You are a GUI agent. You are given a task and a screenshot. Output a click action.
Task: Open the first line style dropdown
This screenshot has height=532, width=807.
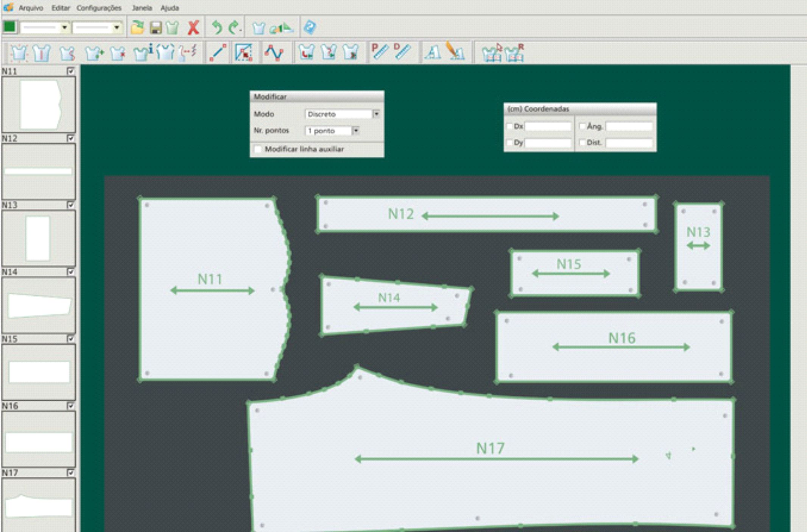pos(64,27)
